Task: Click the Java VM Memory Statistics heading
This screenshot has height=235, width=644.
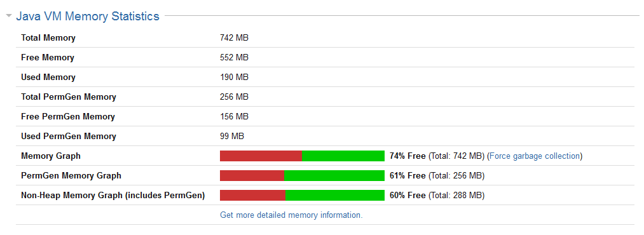Action: pyautogui.click(x=88, y=17)
